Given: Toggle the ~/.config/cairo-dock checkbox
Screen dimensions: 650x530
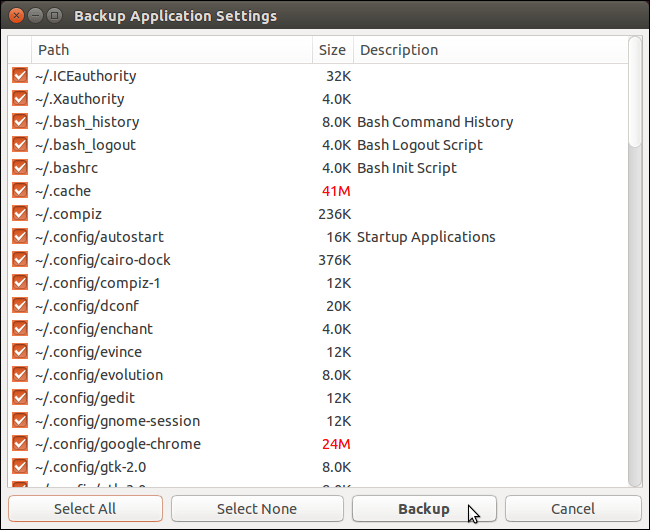Looking at the screenshot, I should tap(19, 260).
